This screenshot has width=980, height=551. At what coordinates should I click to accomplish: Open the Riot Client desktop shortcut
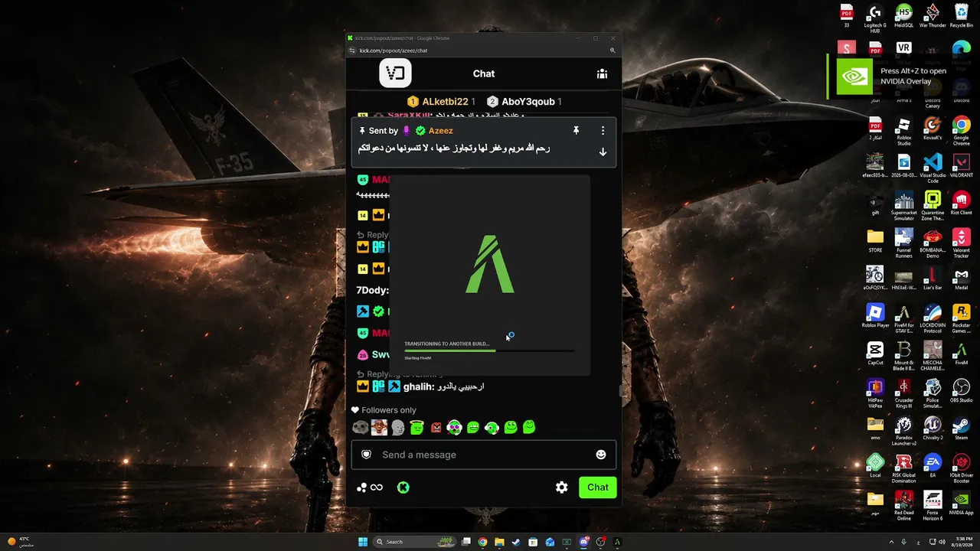point(961,203)
